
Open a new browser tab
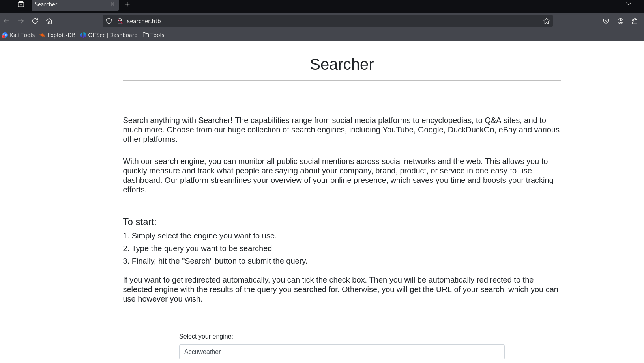coord(127,4)
